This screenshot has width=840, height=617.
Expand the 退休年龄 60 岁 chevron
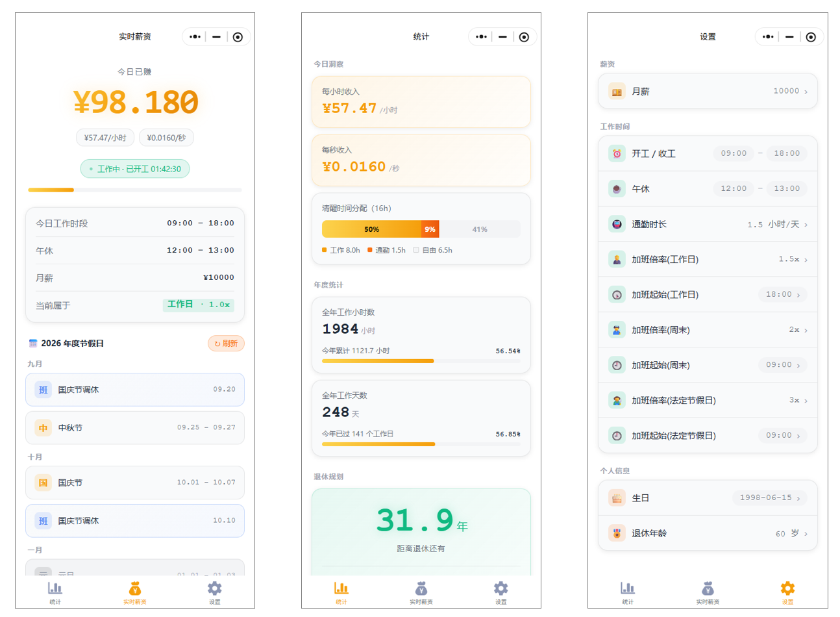[806, 534]
